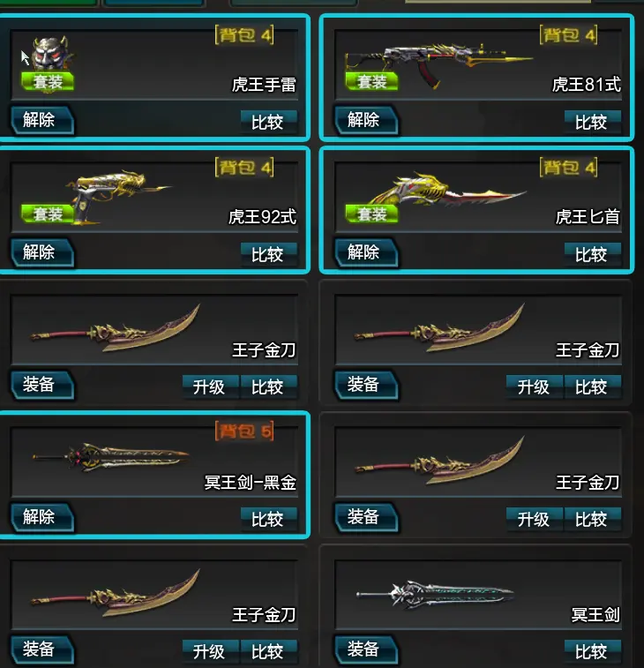Click 升级 next to 冥王剑-黑金's neighboring 王子金刀
The width and height of the screenshot is (644, 668).
click(x=535, y=519)
